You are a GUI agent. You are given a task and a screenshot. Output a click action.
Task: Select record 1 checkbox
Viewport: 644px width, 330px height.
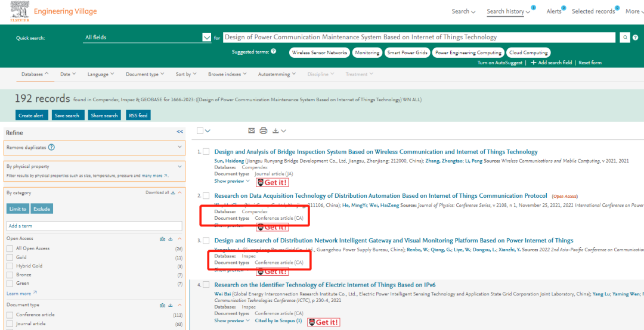206,152
